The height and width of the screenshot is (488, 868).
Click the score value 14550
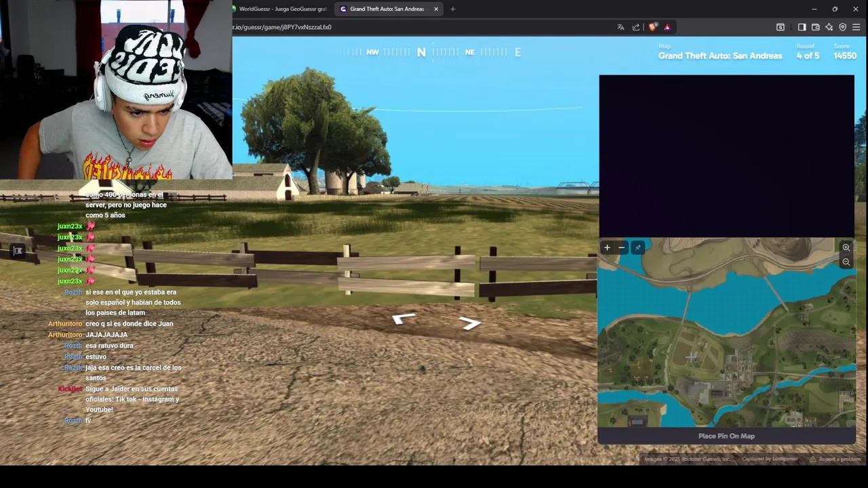click(845, 56)
